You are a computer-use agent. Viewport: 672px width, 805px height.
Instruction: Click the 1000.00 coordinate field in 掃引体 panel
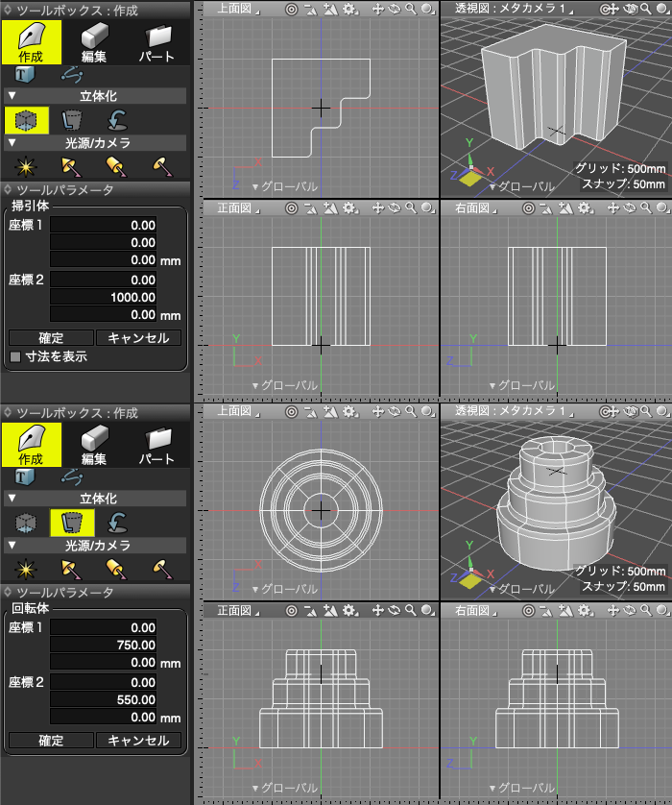[104, 298]
